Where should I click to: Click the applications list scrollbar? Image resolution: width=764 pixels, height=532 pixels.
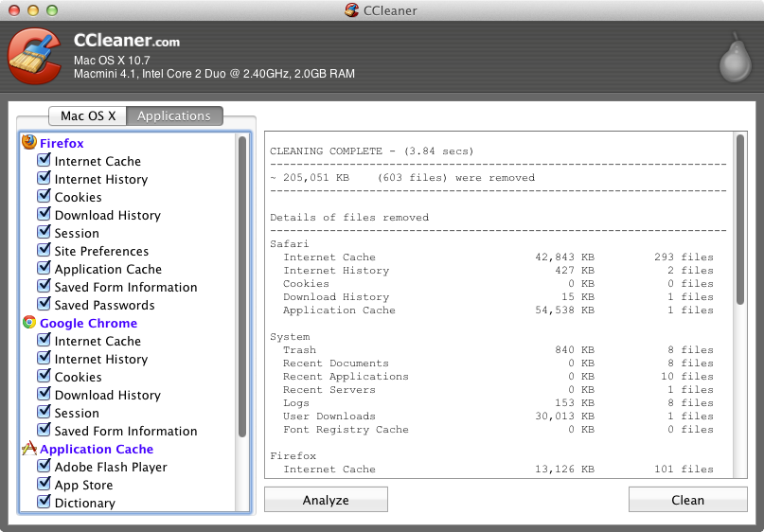242,284
